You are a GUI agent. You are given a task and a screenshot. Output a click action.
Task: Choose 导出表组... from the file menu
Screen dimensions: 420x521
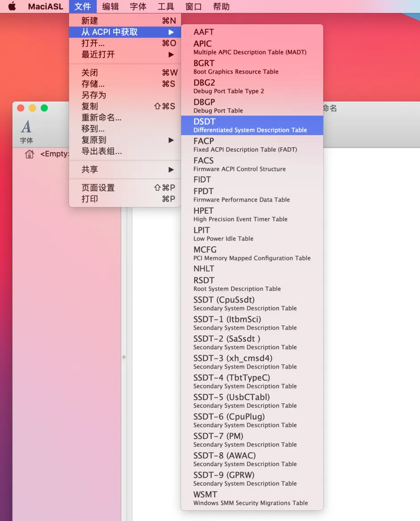(x=125, y=151)
